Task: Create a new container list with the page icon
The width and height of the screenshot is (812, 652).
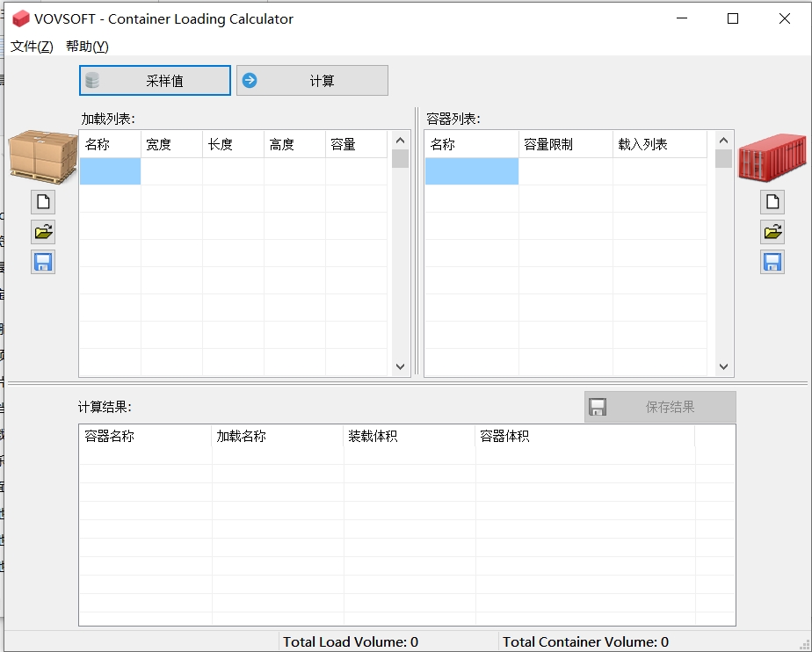Action: tap(772, 202)
